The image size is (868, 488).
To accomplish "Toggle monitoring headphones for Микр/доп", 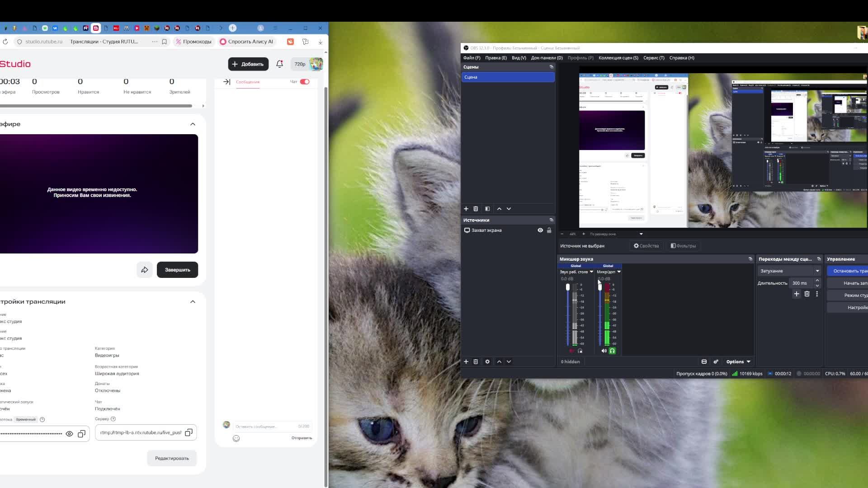I will [x=612, y=351].
